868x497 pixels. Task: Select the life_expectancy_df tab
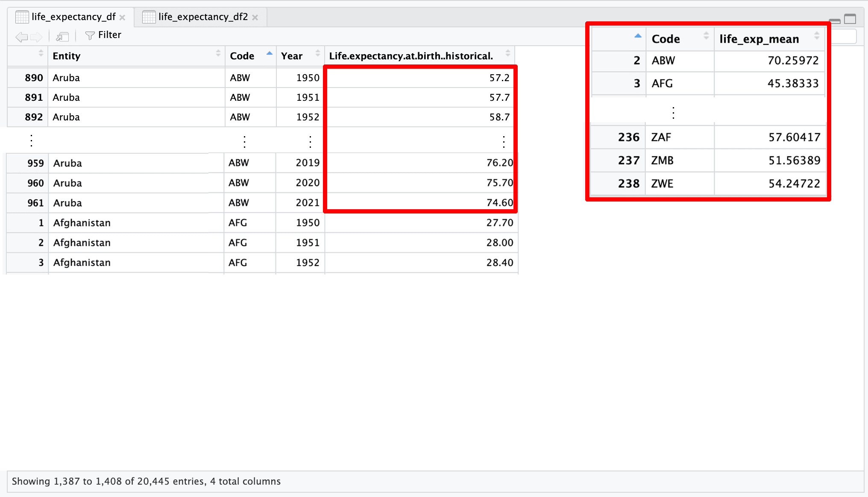pos(73,17)
